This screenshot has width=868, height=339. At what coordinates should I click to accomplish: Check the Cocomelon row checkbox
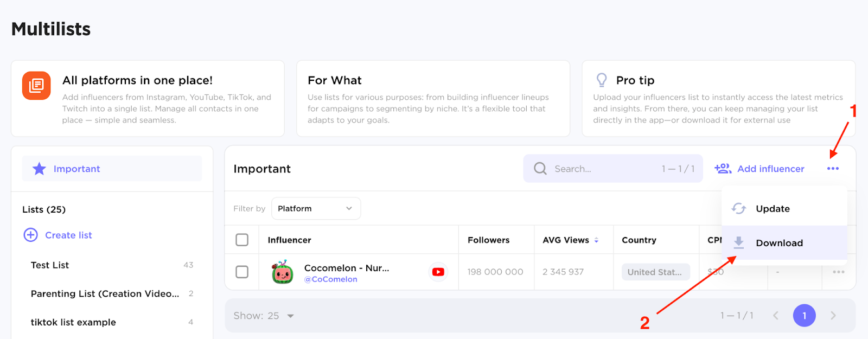[x=242, y=272]
